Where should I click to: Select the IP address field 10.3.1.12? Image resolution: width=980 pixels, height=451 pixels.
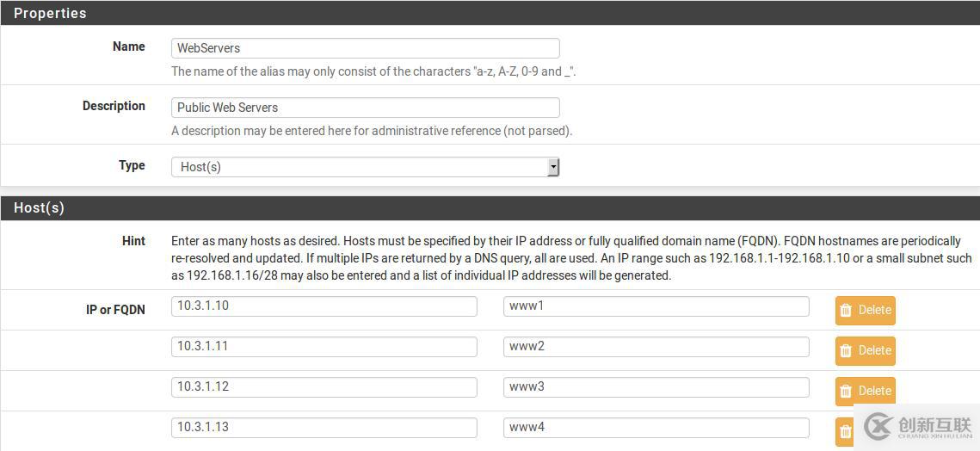point(324,387)
